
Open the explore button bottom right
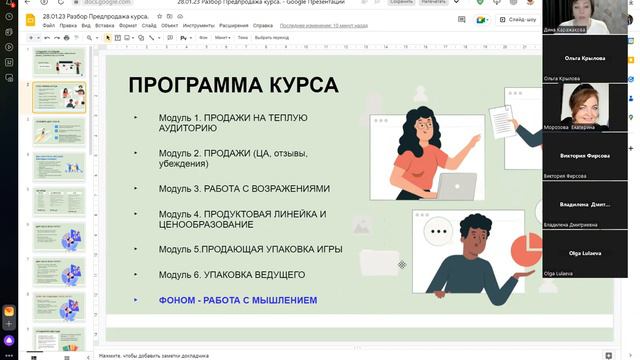pos(609,356)
